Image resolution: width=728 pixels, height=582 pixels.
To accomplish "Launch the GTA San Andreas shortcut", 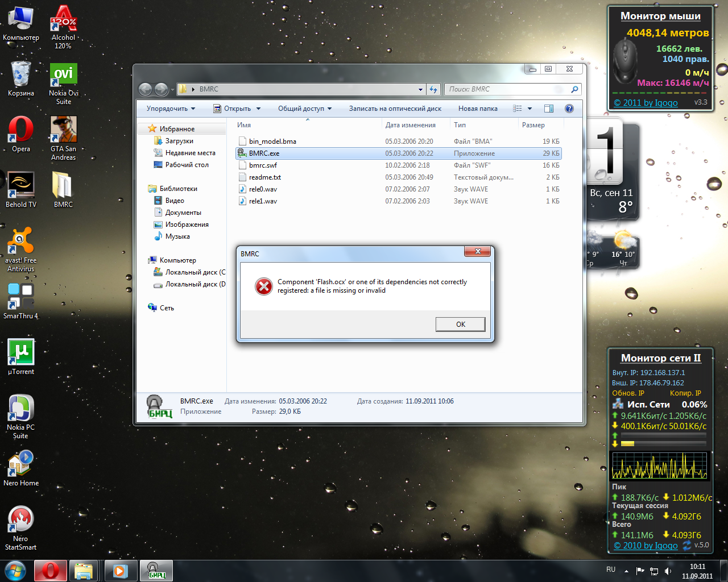I will pyautogui.click(x=63, y=130).
